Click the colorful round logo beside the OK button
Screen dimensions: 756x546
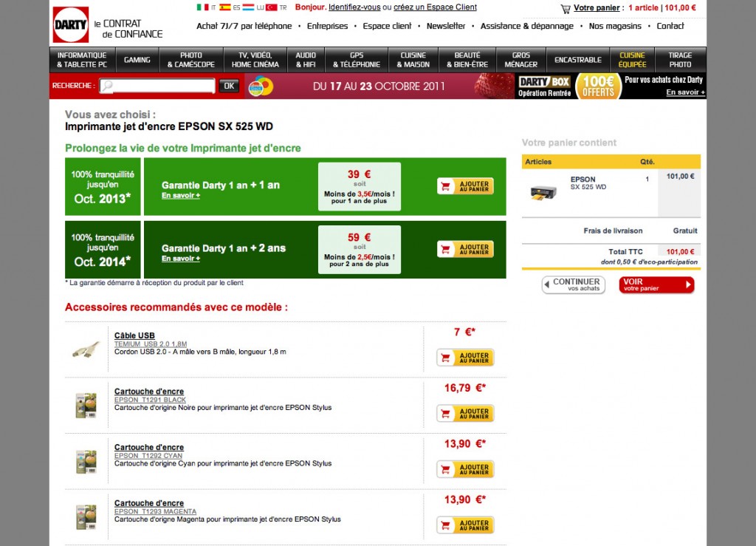(x=261, y=86)
